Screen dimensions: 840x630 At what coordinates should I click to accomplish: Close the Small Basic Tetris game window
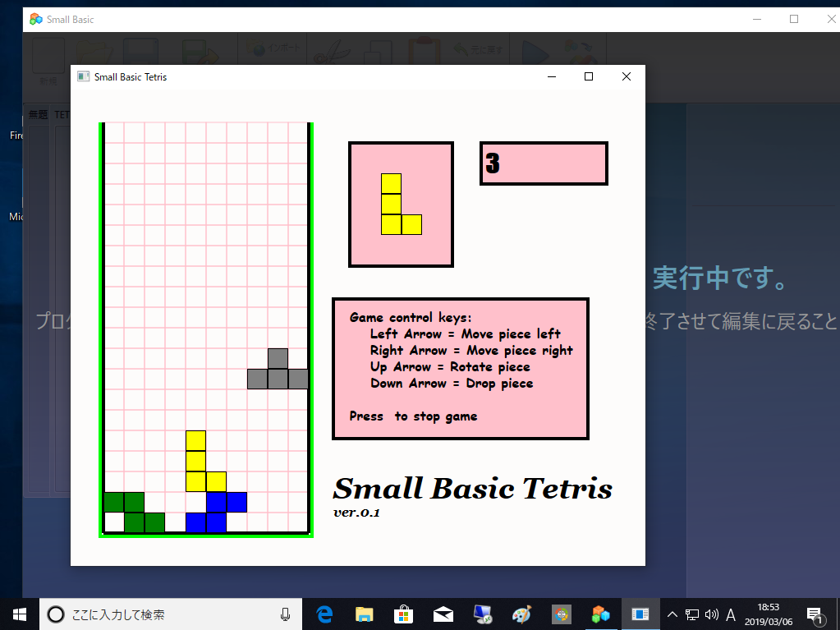pos(627,76)
